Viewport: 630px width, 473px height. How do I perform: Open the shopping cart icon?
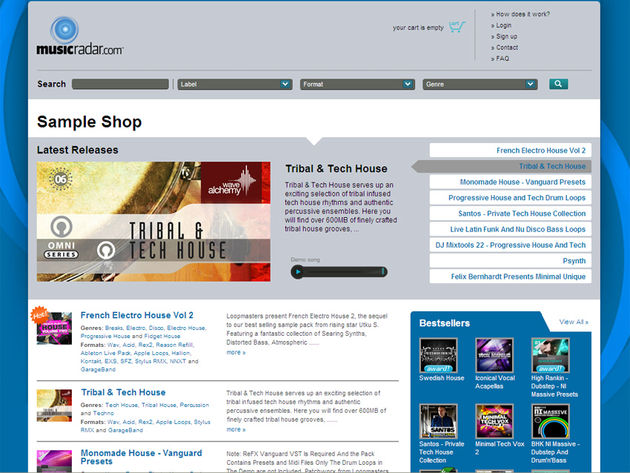point(457,27)
